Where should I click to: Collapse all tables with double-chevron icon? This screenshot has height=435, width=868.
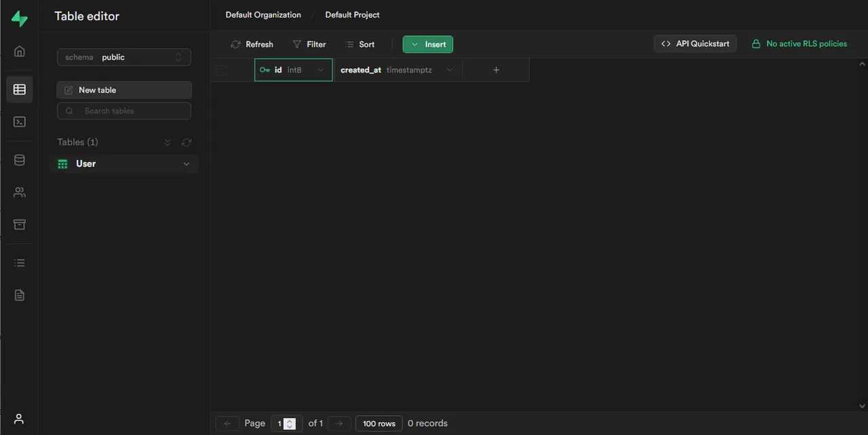pyautogui.click(x=167, y=142)
